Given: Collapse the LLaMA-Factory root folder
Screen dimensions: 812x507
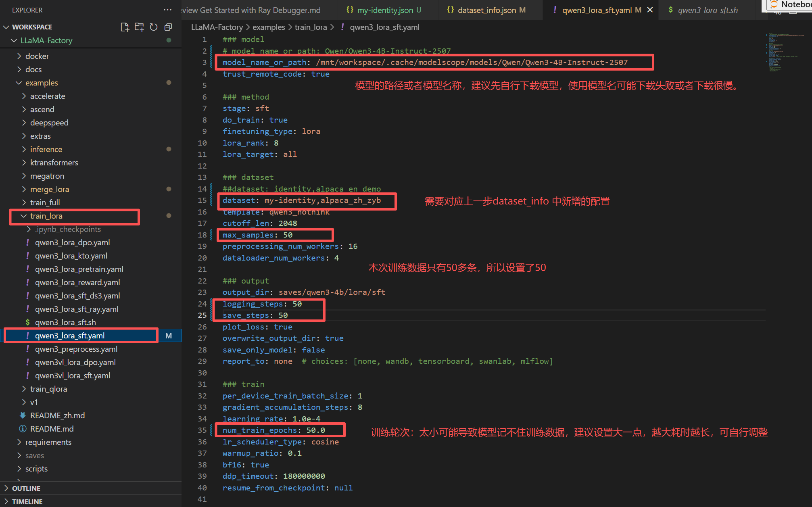Looking at the screenshot, I should (46, 40).
